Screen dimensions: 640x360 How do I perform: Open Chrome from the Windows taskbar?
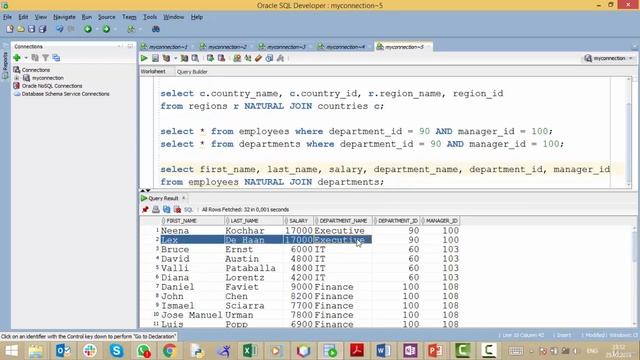(169, 350)
